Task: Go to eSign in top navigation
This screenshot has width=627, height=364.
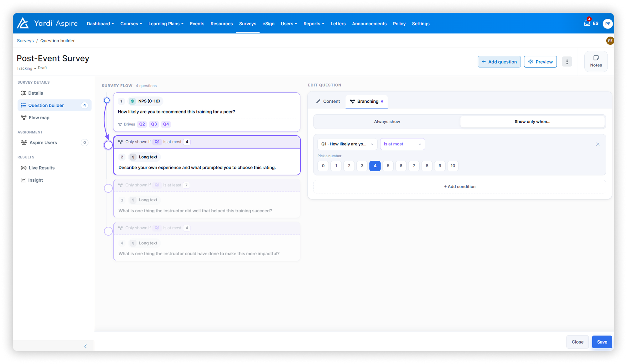Action: [268, 24]
